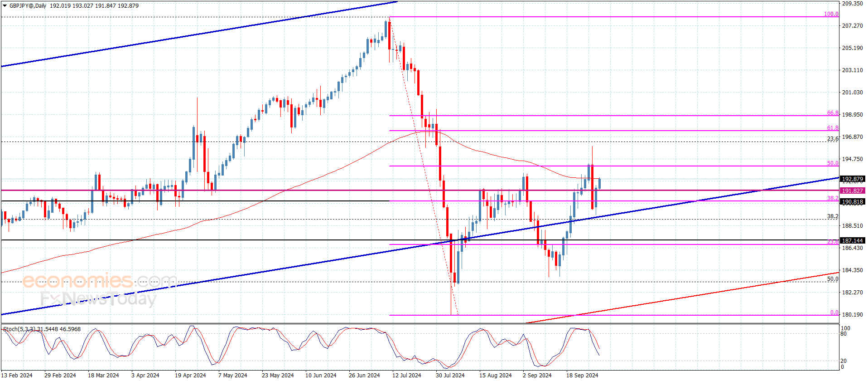The height and width of the screenshot is (381, 868).
Task: Click the 10 Jun 2024 date label
Action: pyautogui.click(x=321, y=376)
